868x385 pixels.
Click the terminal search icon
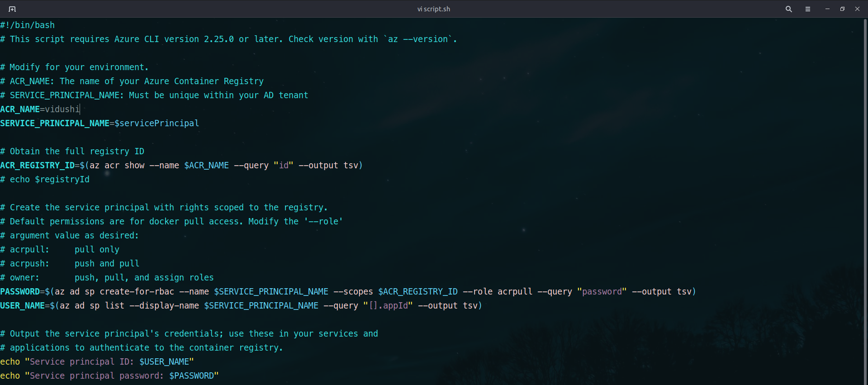(x=788, y=9)
